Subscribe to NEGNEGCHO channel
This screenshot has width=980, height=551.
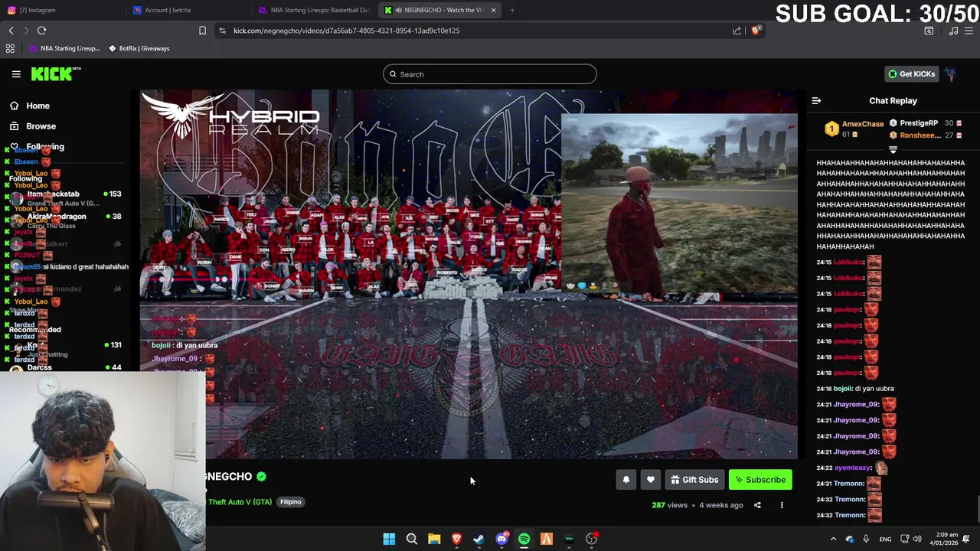pos(760,480)
